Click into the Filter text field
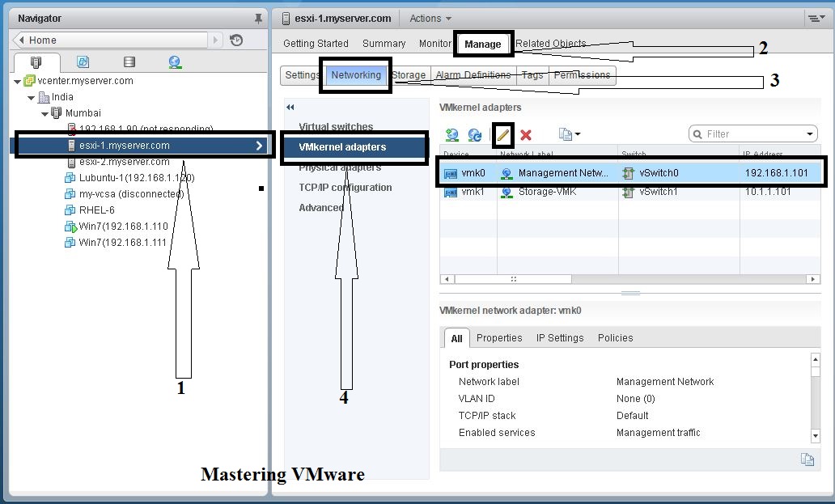 [753, 134]
